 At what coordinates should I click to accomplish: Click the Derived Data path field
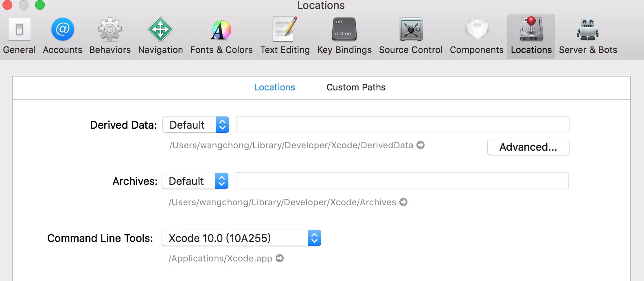coord(403,125)
